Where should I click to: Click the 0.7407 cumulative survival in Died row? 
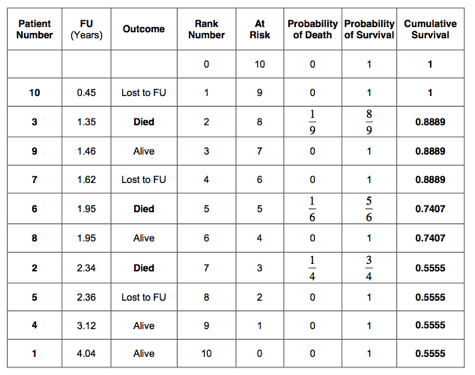click(430, 209)
